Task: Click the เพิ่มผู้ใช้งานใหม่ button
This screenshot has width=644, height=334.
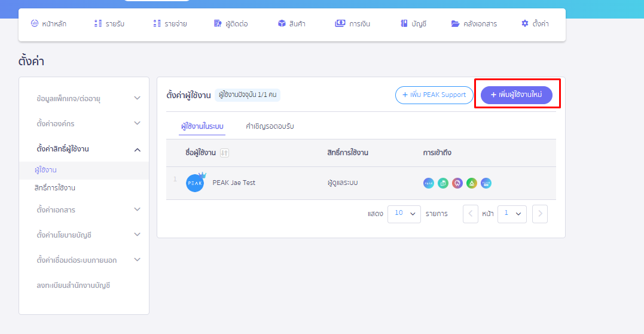Action: tap(517, 95)
